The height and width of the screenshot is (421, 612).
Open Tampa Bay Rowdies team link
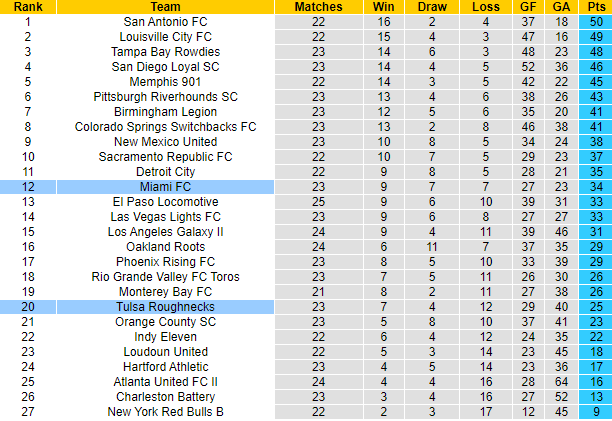coord(165,51)
